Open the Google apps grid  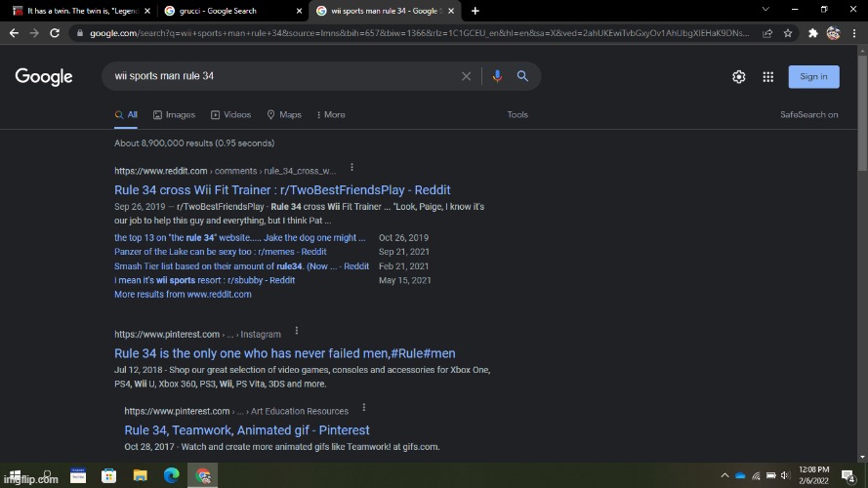pos(768,77)
